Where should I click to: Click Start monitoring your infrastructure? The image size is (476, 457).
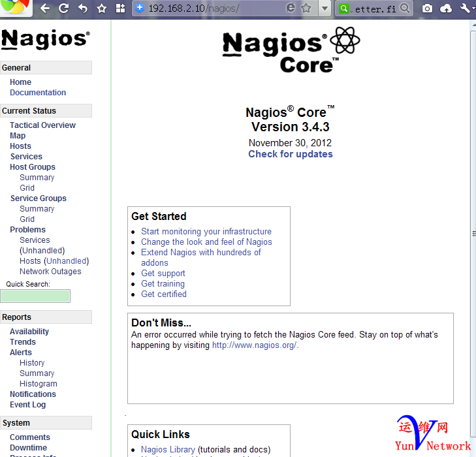tap(206, 232)
